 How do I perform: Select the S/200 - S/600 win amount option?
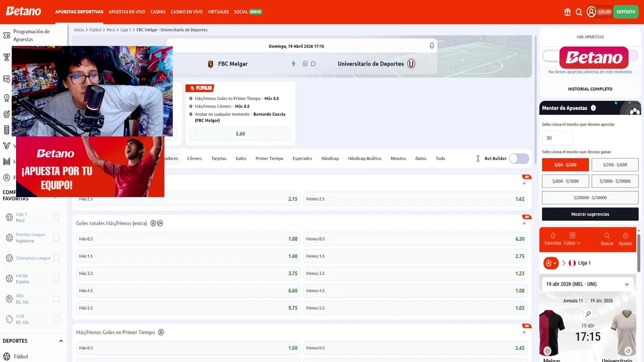615,164
